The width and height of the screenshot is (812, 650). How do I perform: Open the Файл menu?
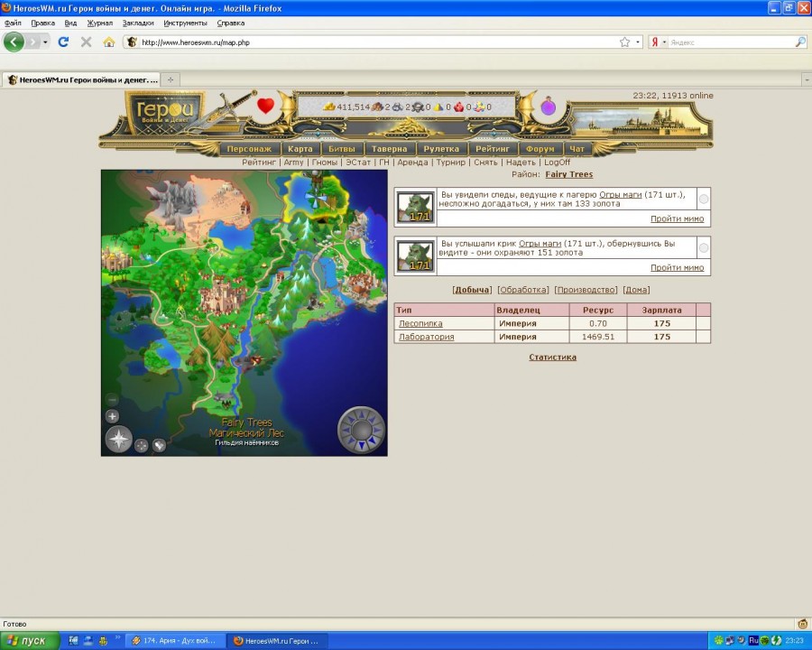click(x=13, y=23)
